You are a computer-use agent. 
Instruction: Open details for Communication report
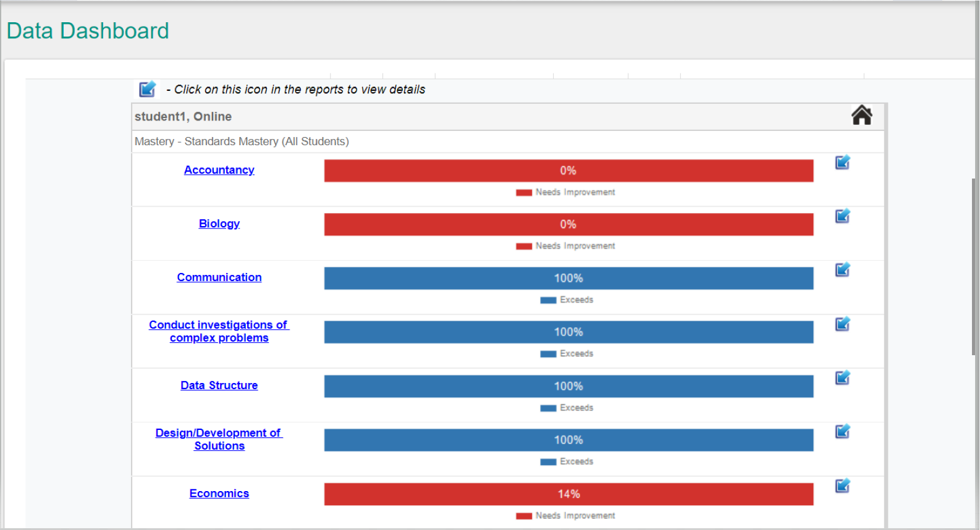click(x=843, y=269)
